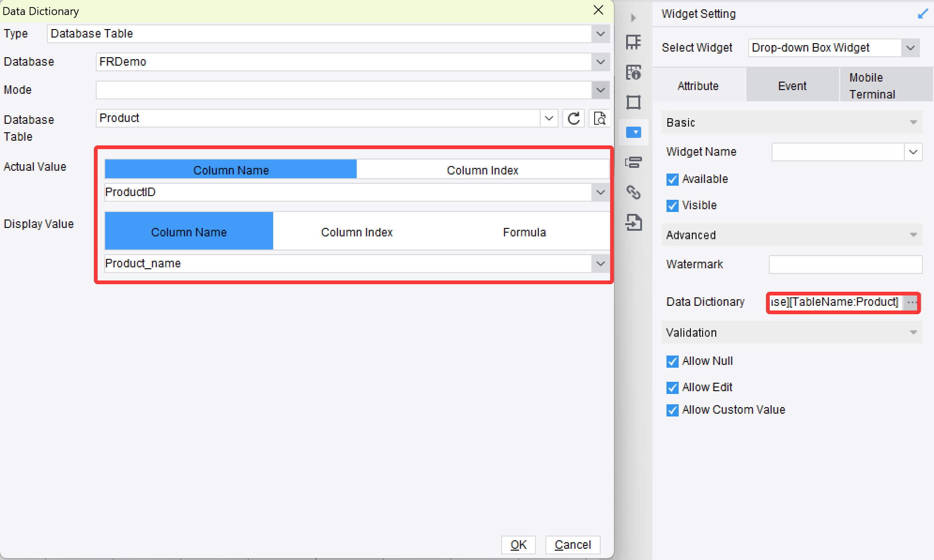Select Column Index tab under Actual Value
Screen dimensions: 934x560
pos(482,169)
